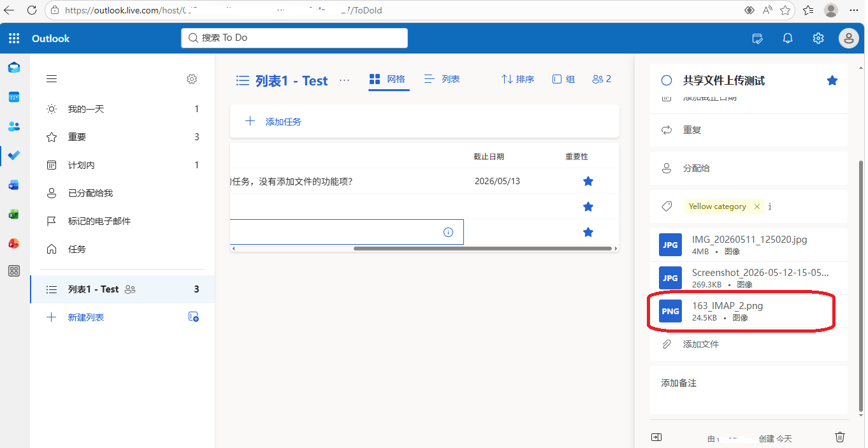Open attachment 163_IMAP_2.png
This screenshot has height=448, width=868.
tap(748, 311)
